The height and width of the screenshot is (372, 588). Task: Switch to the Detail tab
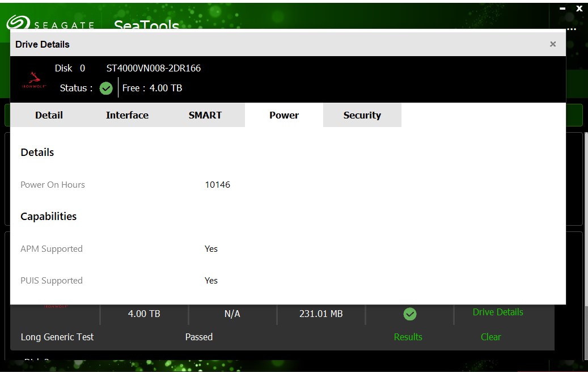tap(49, 115)
